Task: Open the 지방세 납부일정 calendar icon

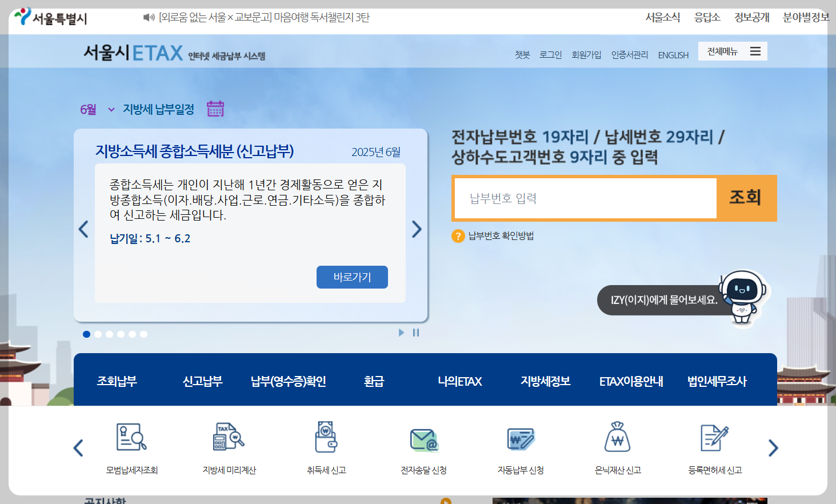Action: click(215, 108)
